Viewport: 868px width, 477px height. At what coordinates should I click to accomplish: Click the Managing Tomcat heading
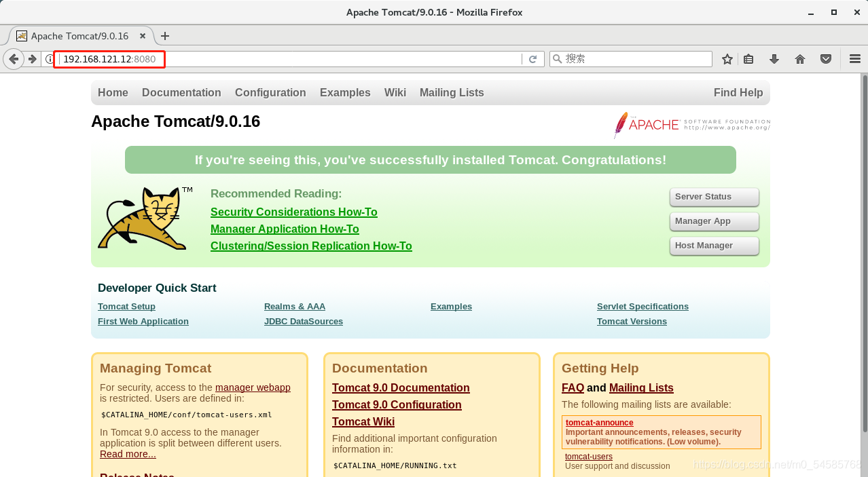coord(156,368)
